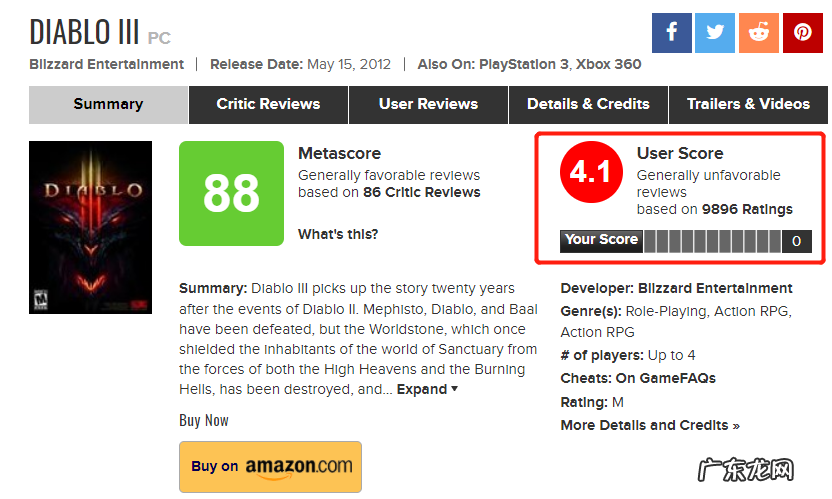Click the Buy on Amazon.com button
This screenshot has width=832, height=499.
click(270, 466)
